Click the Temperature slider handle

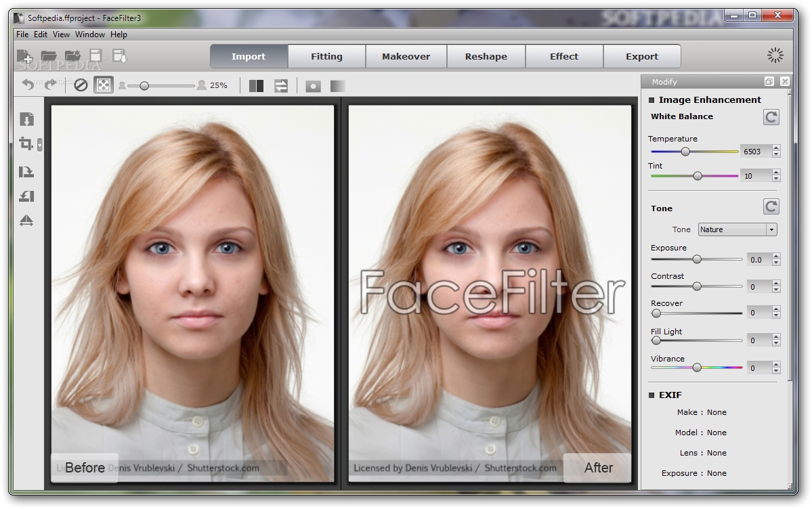(x=685, y=152)
